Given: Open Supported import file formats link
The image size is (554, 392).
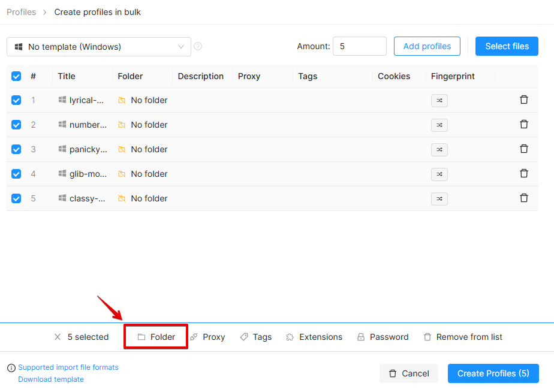Looking at the screenshot, I should [68, 367].
